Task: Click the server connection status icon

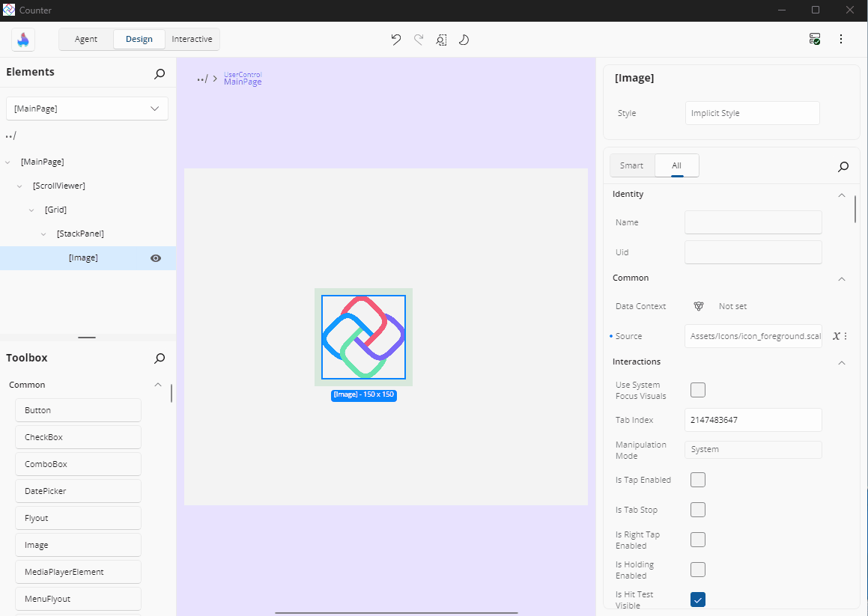Action: tap(815, 39)
